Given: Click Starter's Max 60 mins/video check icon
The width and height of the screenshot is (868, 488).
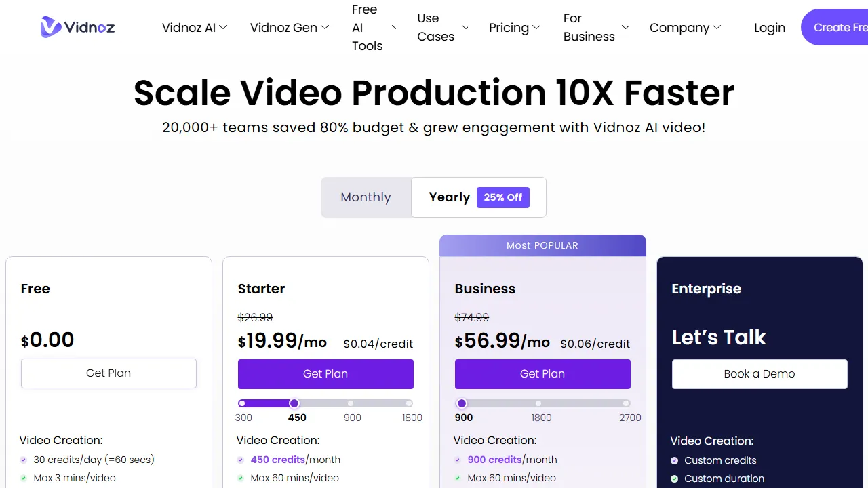Looking at the screenshot, I should click(x=241, y=478).
